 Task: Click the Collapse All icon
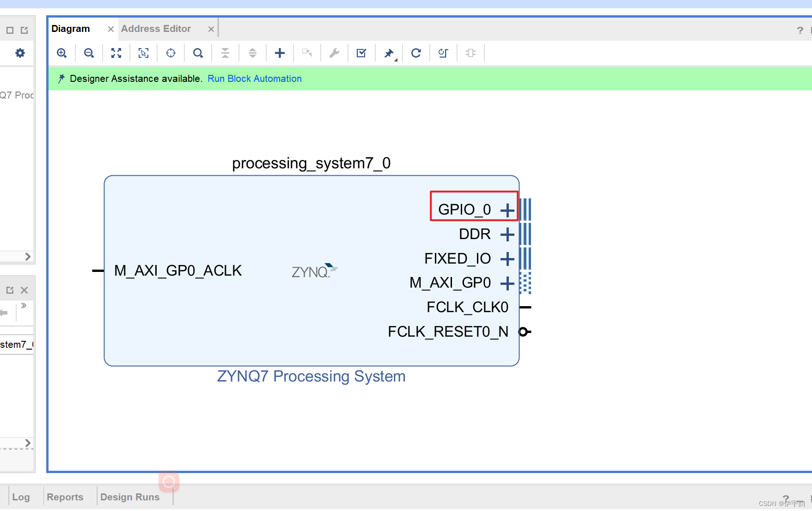pos(225,53)
